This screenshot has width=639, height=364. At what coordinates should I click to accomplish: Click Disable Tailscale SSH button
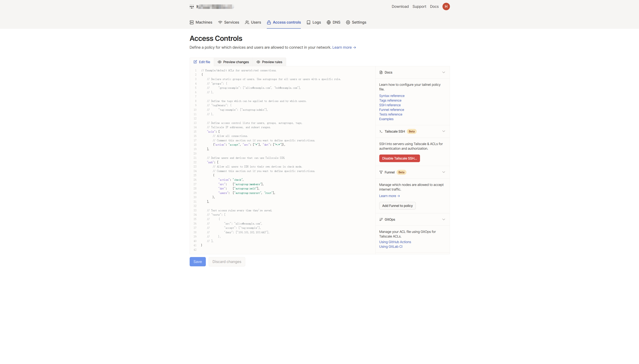coord(399,158)
